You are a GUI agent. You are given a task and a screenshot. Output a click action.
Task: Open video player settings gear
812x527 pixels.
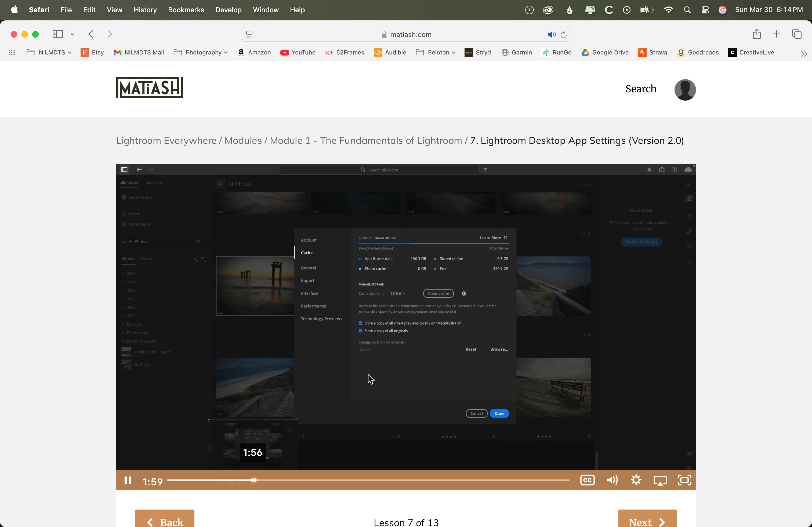point(636,480)
